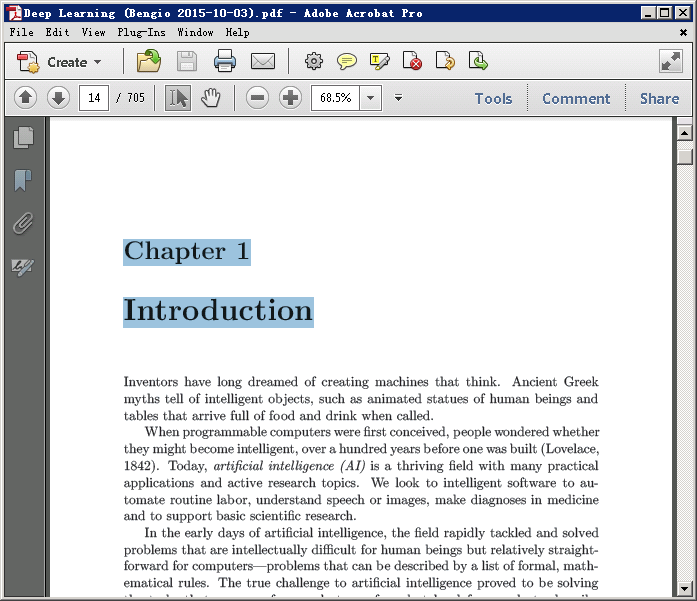
Task: Zoom in with plus button
Action: point(290,98)
